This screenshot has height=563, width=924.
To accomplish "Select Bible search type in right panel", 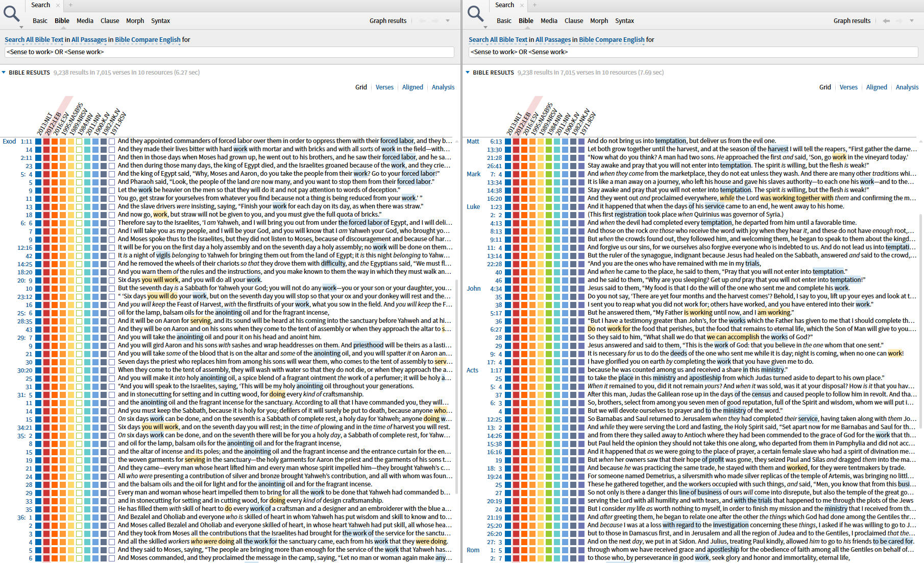I will (526, 21).
